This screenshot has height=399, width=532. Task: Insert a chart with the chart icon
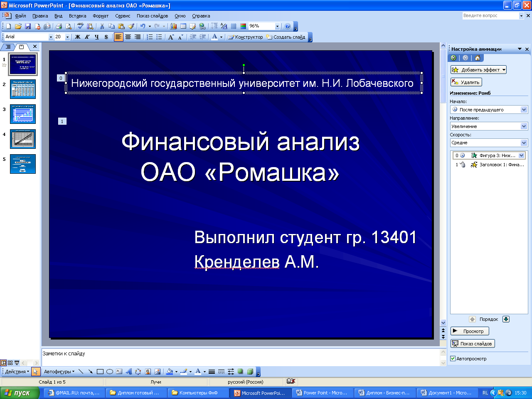coord(173,26)
